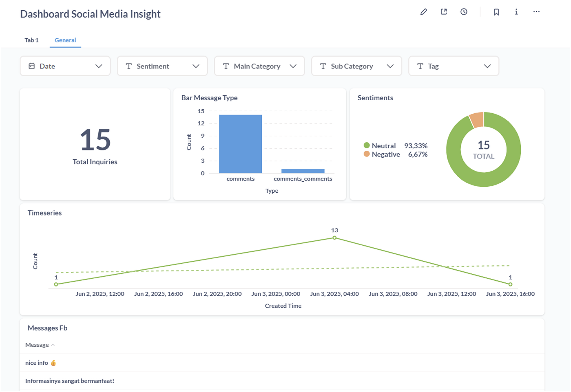Switch to Tab 1
The image size is (571, 392).
(31, 40)
